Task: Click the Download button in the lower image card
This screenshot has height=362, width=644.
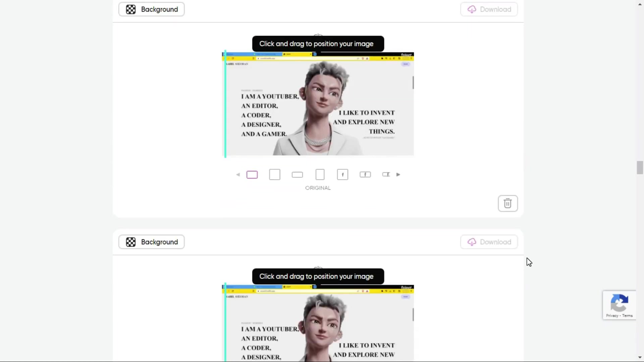Action: (x=489, y=242)
